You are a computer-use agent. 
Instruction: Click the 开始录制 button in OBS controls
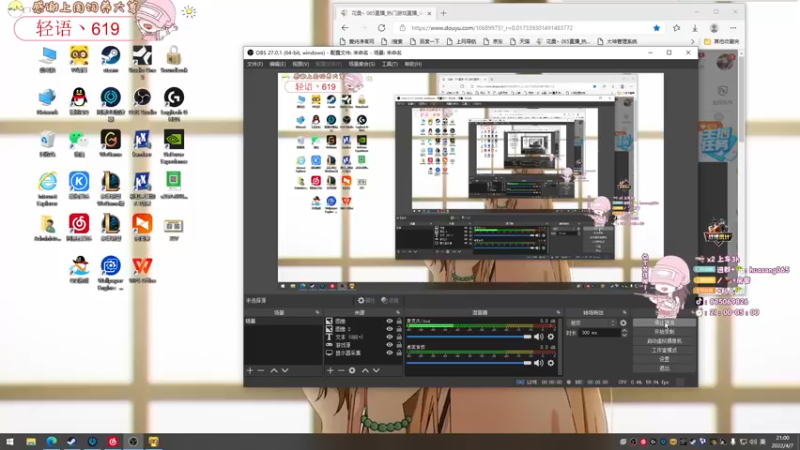click(664, 332)
